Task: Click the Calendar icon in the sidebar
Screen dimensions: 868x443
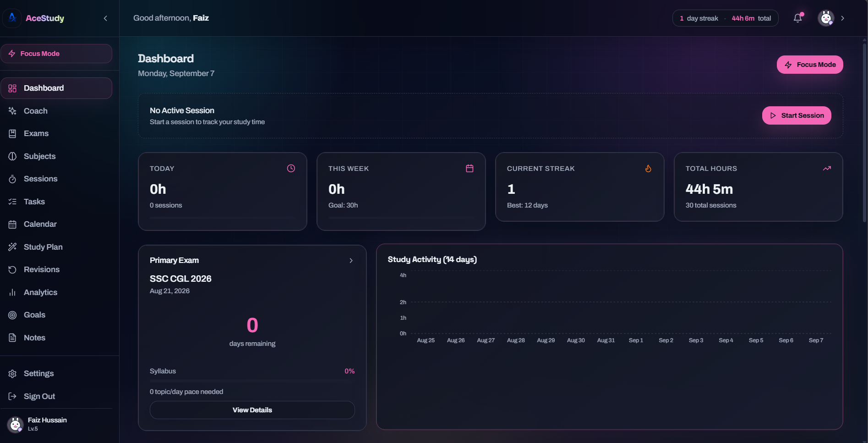Action: point(12,224)
